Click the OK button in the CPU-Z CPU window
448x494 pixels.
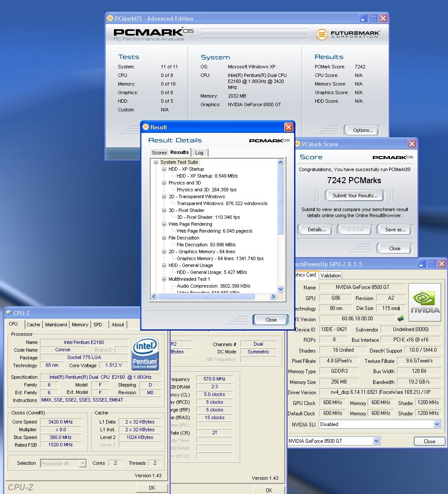point(152,488)
